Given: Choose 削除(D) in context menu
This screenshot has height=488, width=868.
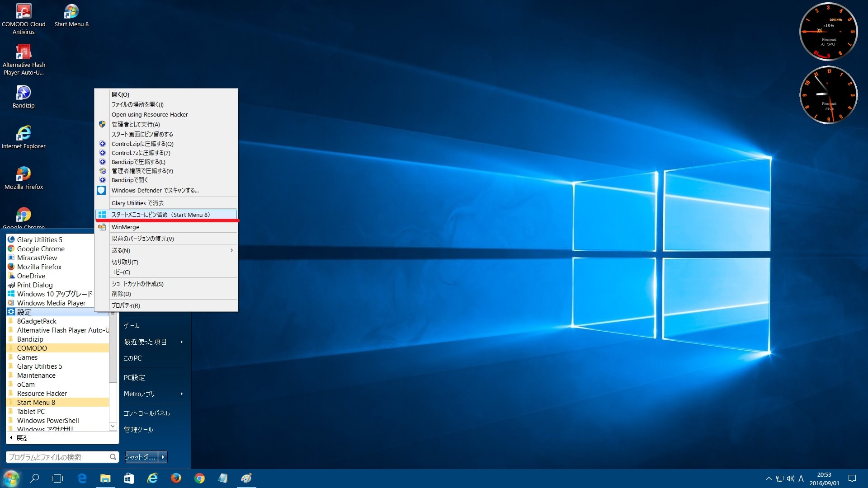Looking at the screenshot, I should coord(166,294).
